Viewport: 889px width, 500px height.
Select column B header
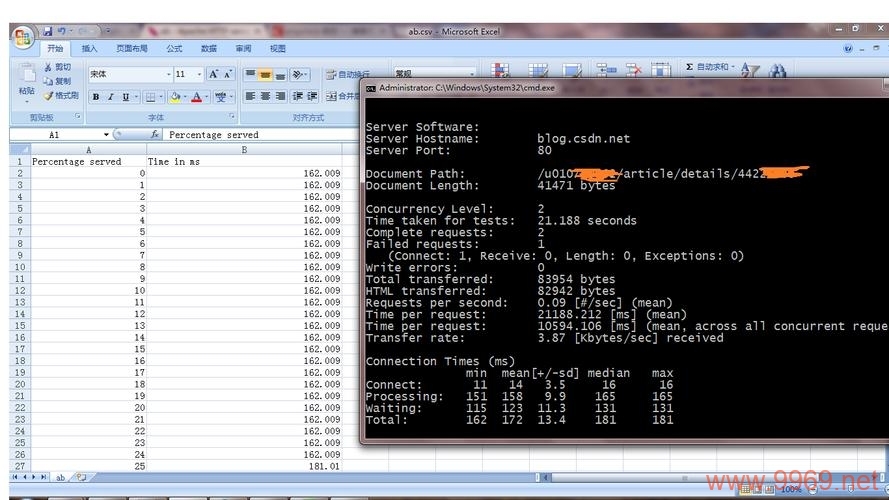click(244, 150)
